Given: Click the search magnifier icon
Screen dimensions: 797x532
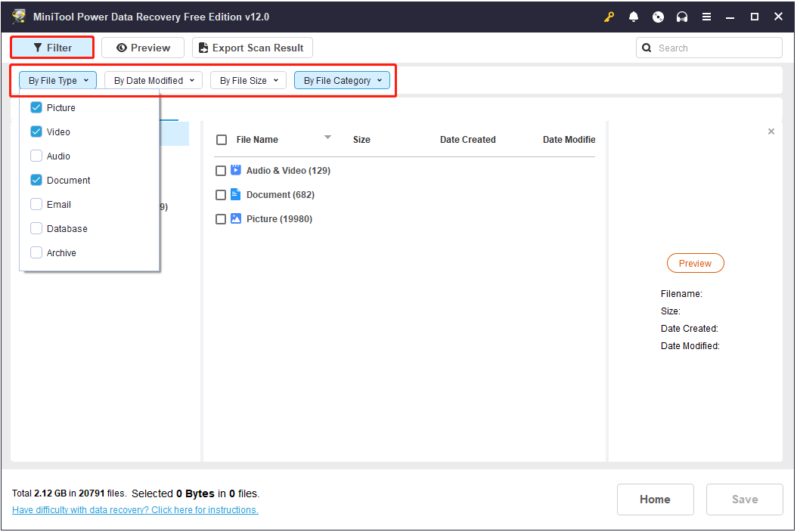Looking at the screenshot, I should pyautogui.click(x=647, y=48).
